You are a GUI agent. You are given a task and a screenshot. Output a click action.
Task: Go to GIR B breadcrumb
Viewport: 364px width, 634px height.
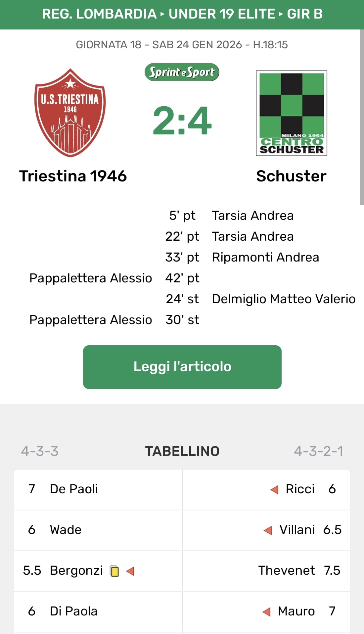tap(304, 14)
